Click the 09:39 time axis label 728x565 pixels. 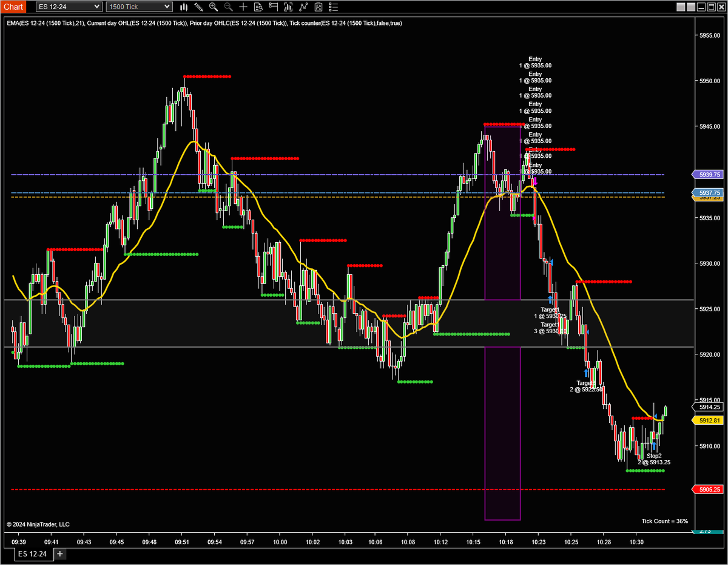pyautogui.click(x=19, y=542)
